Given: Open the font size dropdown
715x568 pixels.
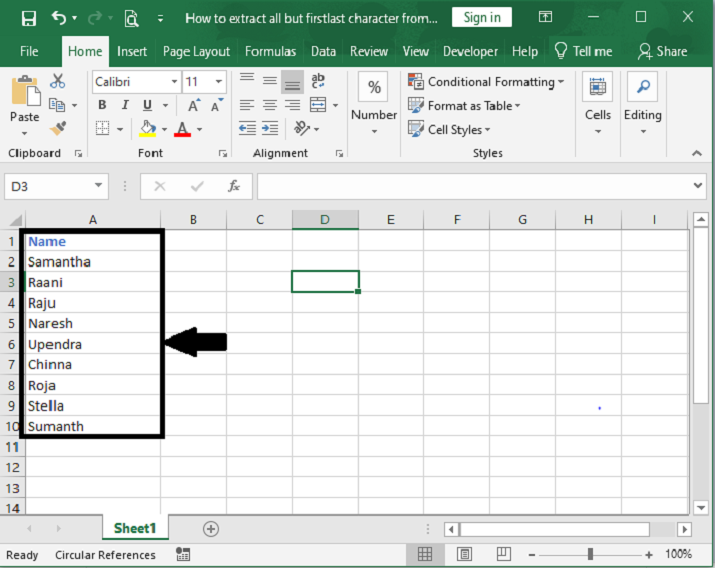Looking at the screenshot, I should pos(219,82).
